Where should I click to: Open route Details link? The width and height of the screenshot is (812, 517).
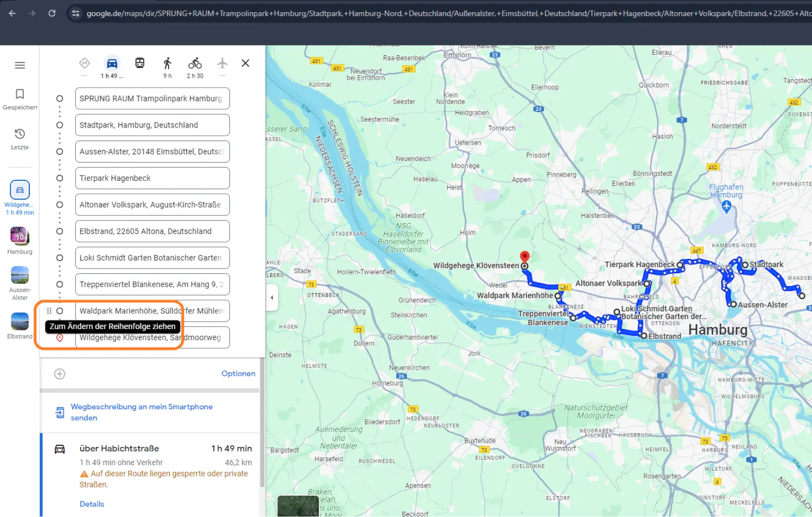click(92, 504)
